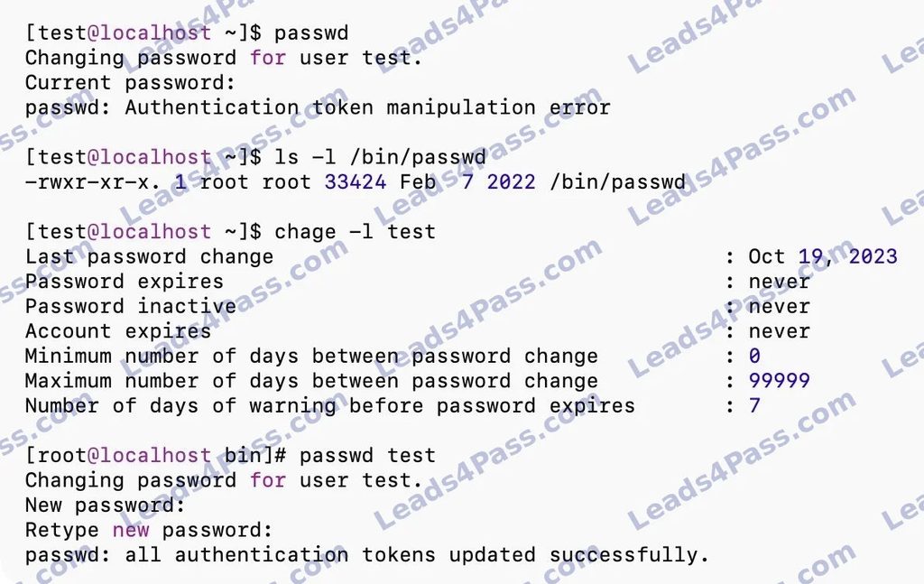
Task: Click the Current password: prompt
Action: pyautogui.click(x=130, y=83)
